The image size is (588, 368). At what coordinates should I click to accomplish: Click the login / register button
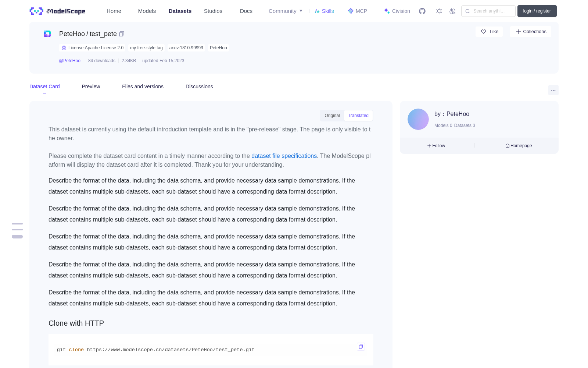[537, 11]
